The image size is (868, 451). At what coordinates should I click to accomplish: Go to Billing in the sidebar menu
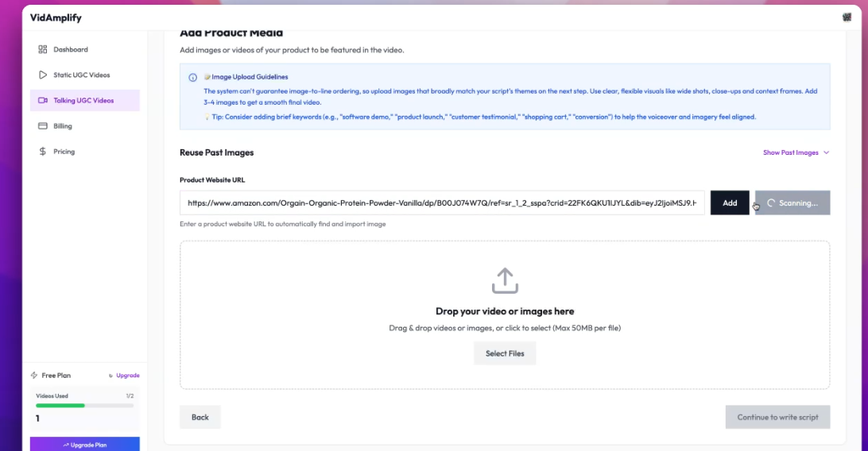(x=62, y=126)
